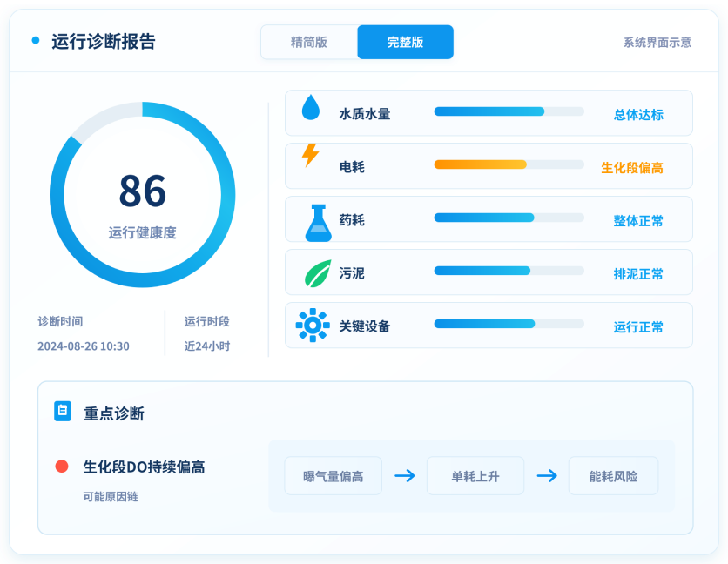The image size is (728, 564).
Task: Select the 完整版 tab
Action: pyautogui.click(x=405, y=43)
